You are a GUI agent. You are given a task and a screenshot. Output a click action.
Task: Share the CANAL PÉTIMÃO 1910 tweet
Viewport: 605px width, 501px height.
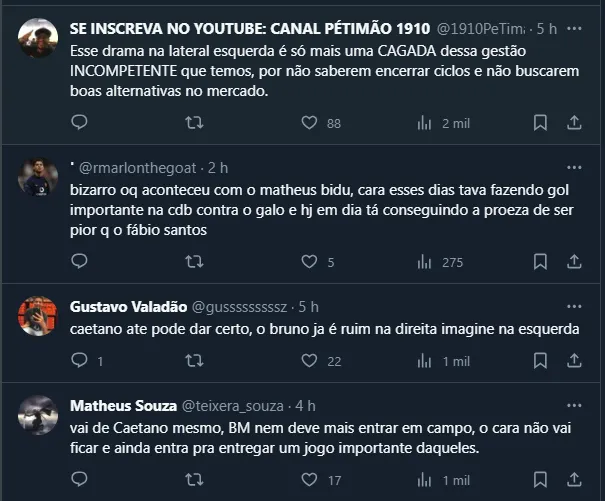[574, 123]
